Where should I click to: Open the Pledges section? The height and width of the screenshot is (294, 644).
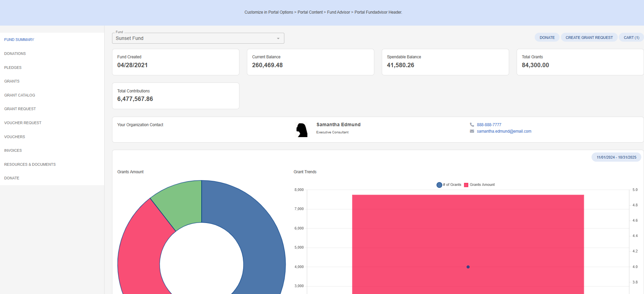click(13, 68)
